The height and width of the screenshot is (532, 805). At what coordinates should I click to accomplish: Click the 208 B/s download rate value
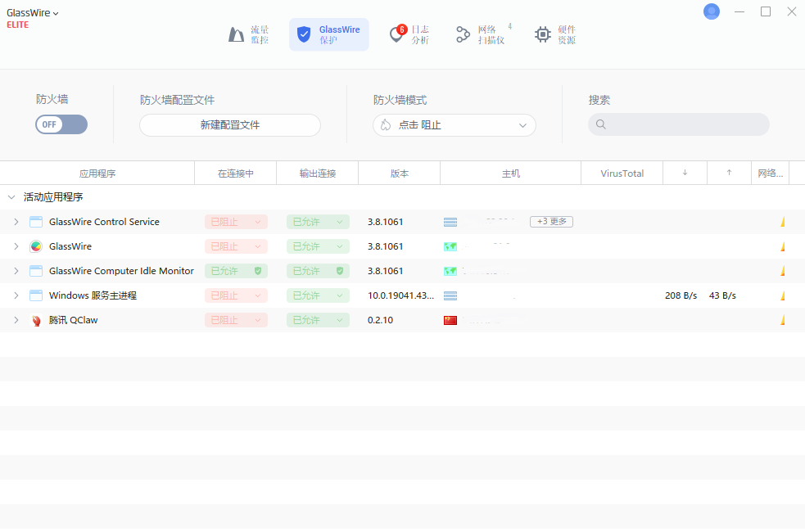681,295
